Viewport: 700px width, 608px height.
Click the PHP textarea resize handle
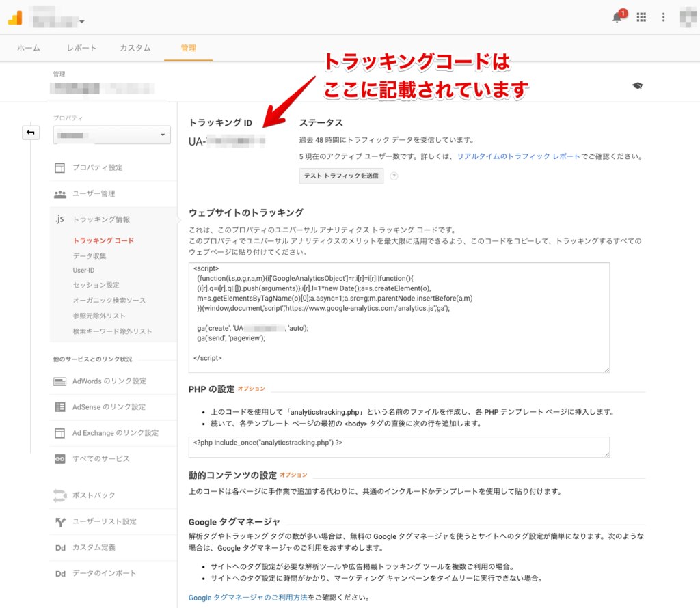click(606, 454)
